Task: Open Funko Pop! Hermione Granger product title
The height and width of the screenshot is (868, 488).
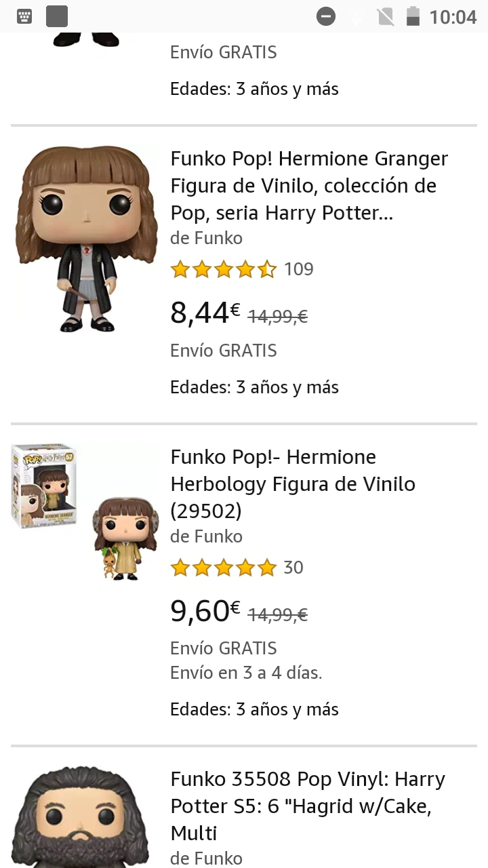Action: [x=309, y=186]
